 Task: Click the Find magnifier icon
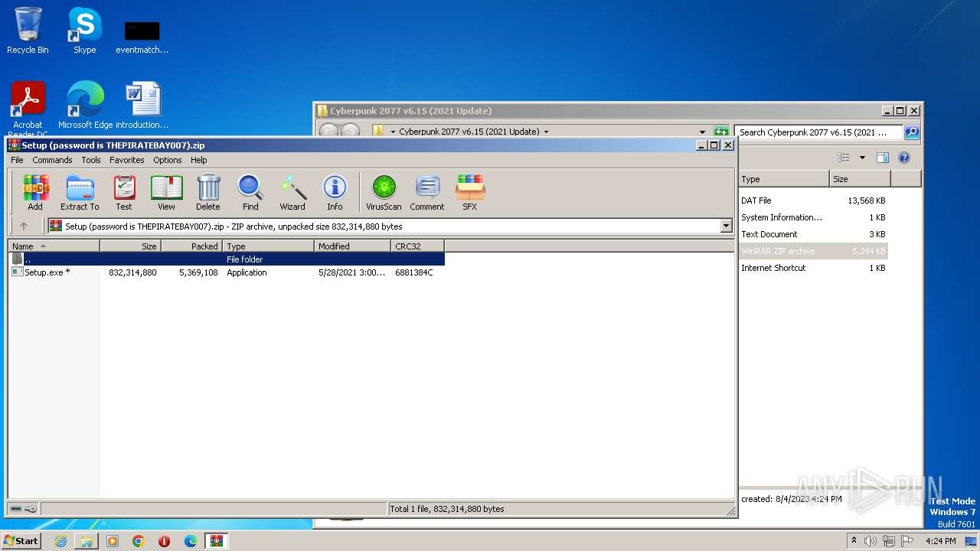coord(250,192)
